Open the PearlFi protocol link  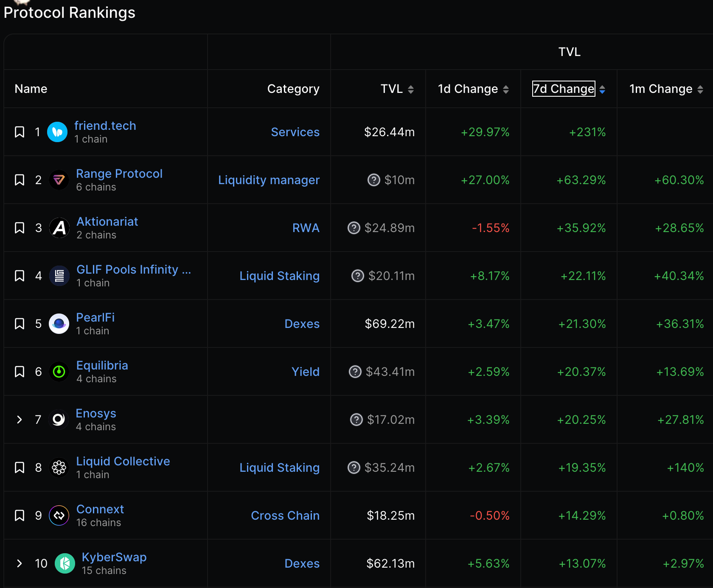(x=95, y=317)
